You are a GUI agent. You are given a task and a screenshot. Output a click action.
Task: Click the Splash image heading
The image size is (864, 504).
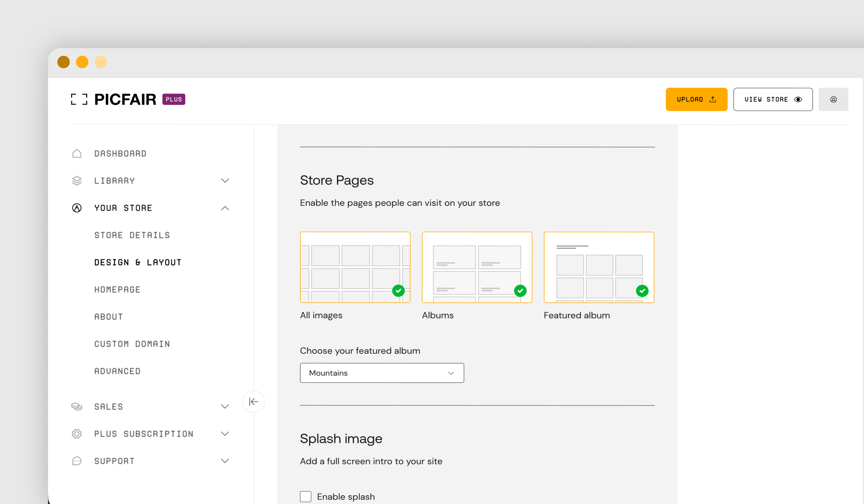pos(341,439)
